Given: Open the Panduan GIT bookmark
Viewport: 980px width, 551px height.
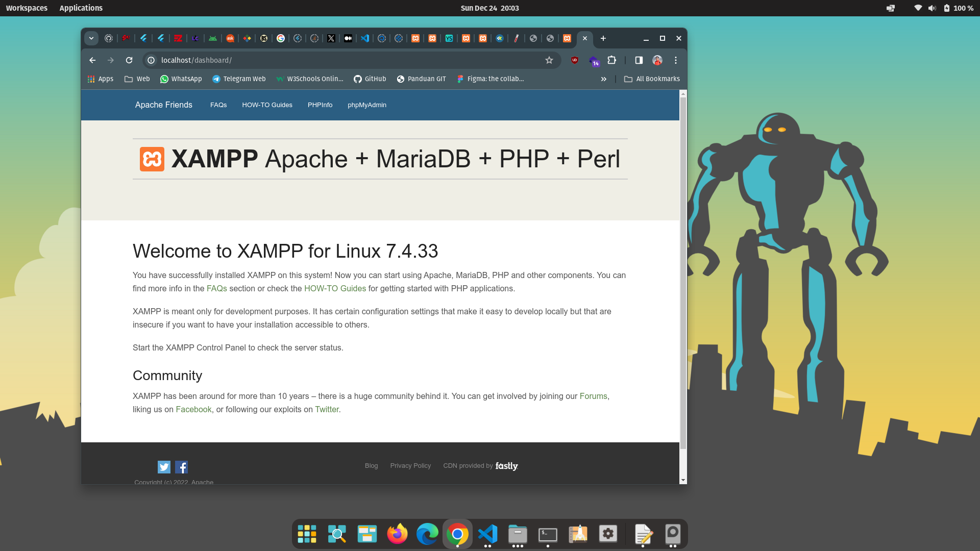Looking at the screenshot, I should [x=422, y=79].
